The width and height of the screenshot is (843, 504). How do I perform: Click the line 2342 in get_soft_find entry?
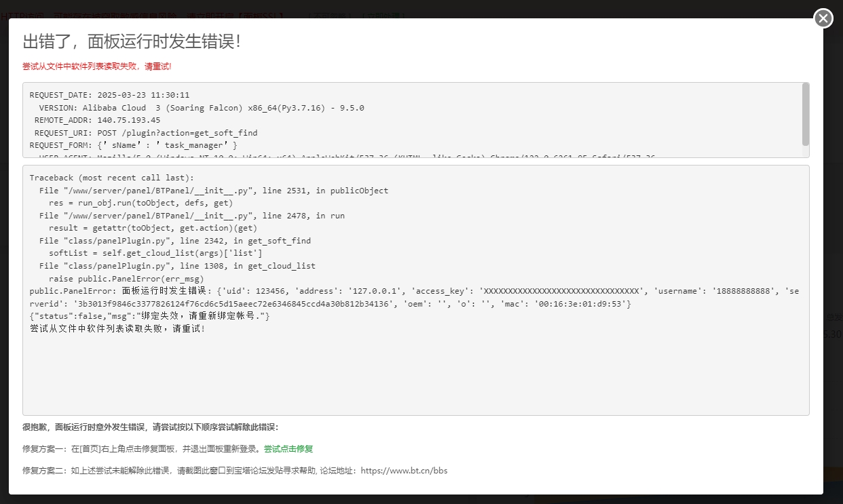click(x=175, y=241)
